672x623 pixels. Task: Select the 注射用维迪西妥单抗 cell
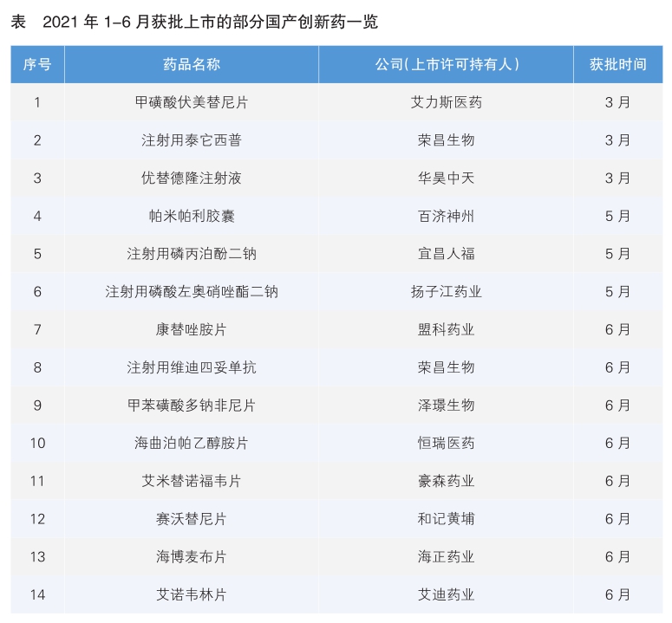pyautogui.click(x=192, y=367)
